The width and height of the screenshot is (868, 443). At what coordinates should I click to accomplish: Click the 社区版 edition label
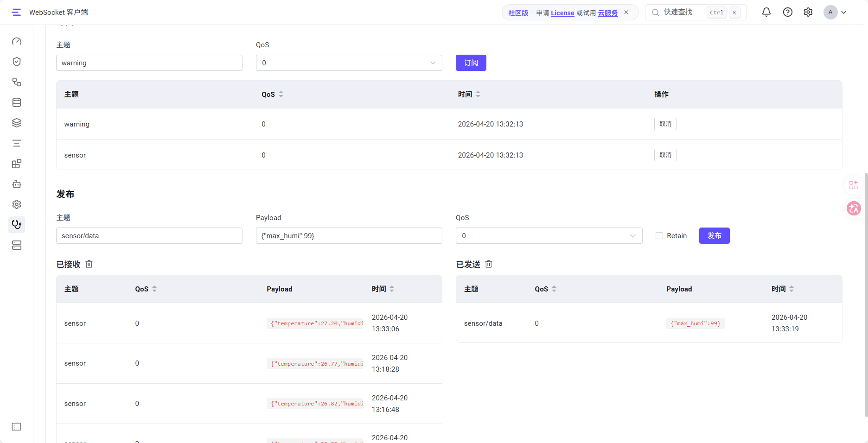[518, 13]
